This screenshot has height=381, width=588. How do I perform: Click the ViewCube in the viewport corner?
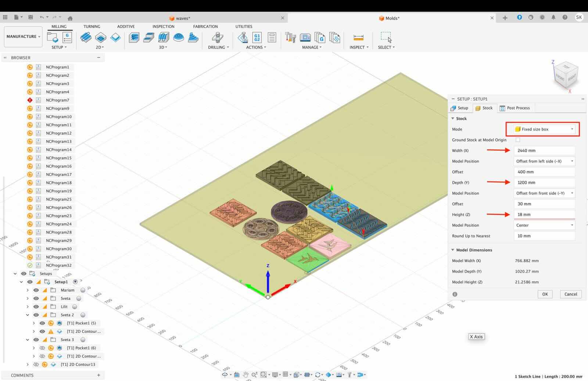(x=566, y=75)
